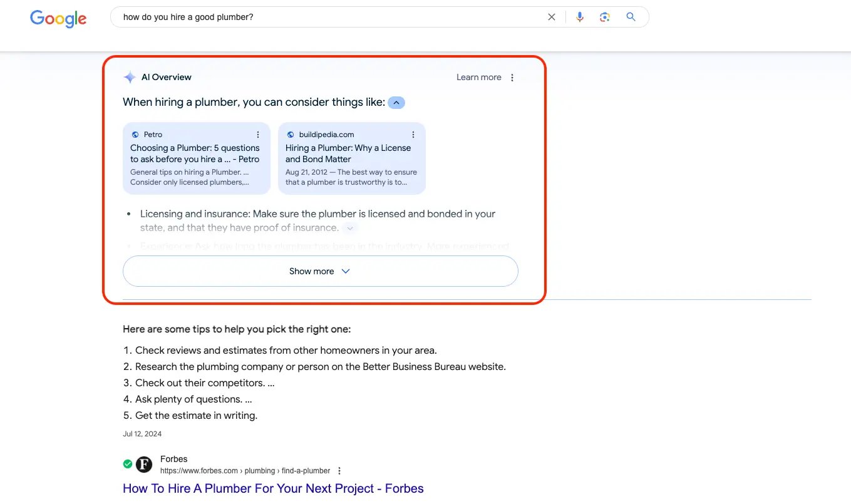Viewport: 851px width, 504px height.
Task: Click the 'Jul 12, 2024' date text
Action: 142,434
